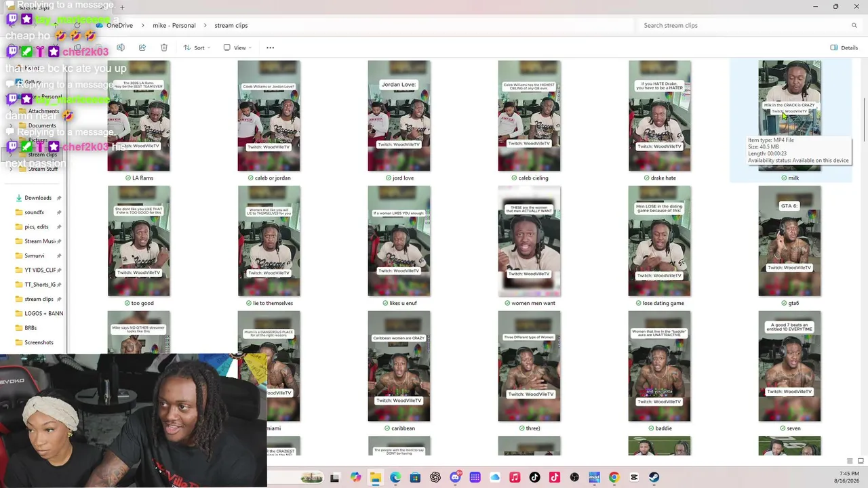
Task: Open the TT_Shorts_IG pinned folder
Action: point(39,285)
